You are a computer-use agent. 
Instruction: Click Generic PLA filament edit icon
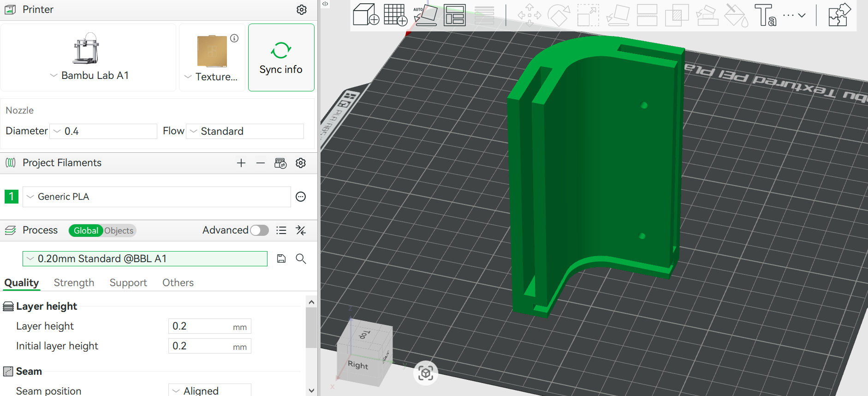point(301,197)
